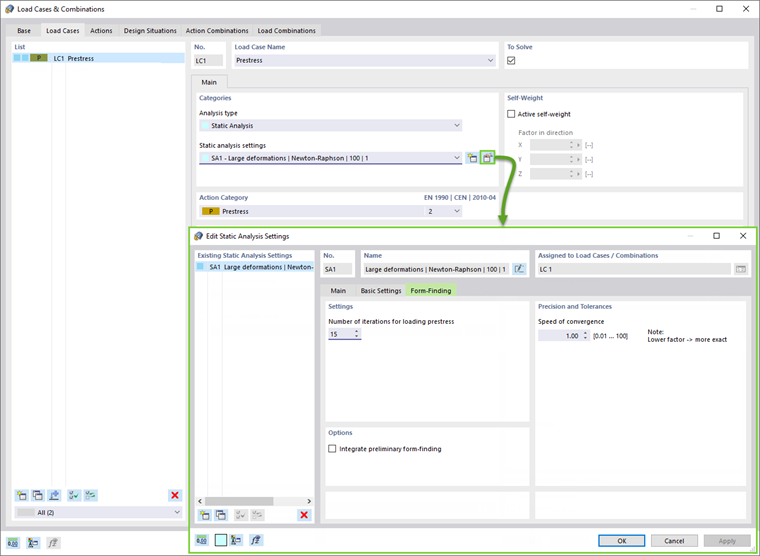This screenshot has height=556, width=760.
Task: Click SA1 color swatch in existing settings list
Action: (200, 267)
